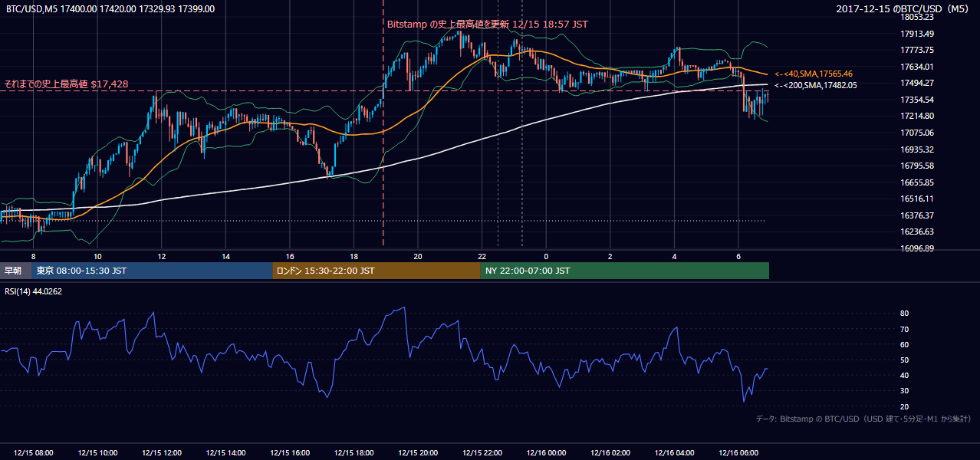Click the RSI(14) 44.0262 indicator label
The image size is (980, 460).
click(35, 291)
